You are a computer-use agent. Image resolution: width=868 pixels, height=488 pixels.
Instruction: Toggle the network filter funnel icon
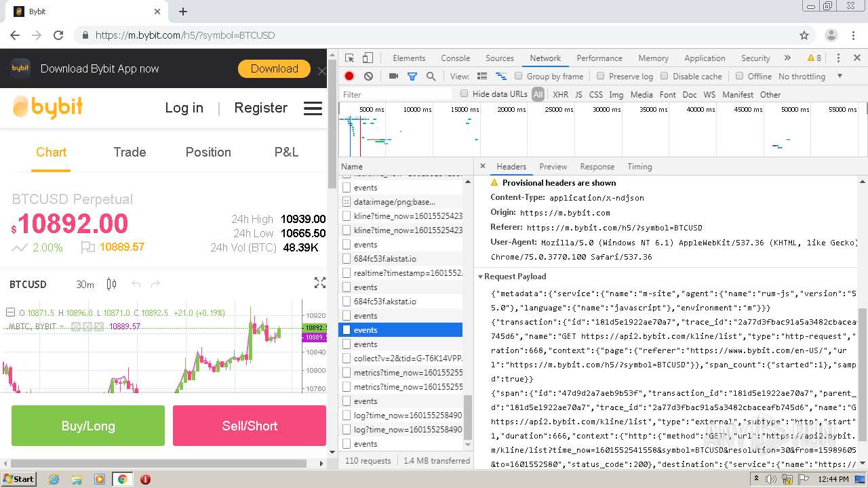pyautogui.click(x=412, y=77)
